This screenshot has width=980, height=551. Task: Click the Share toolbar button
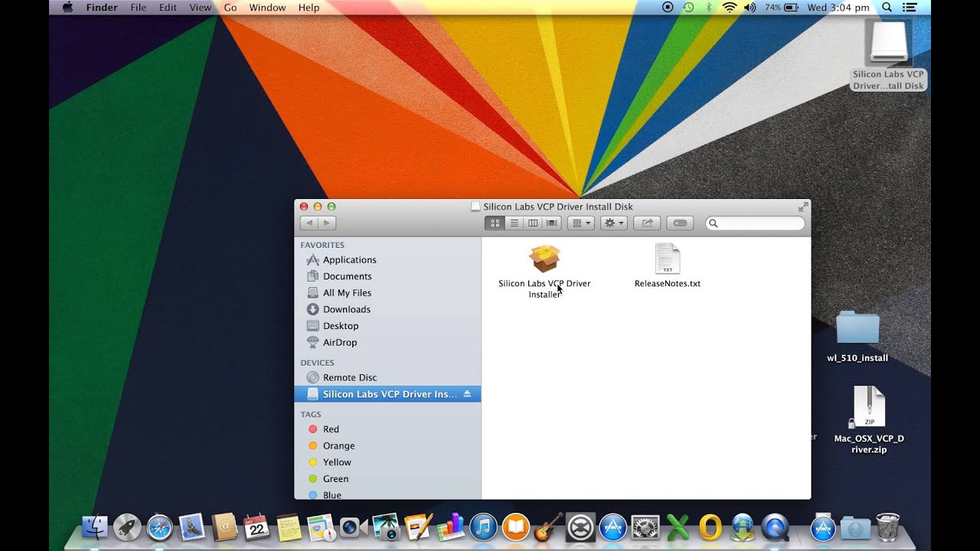click(647, 223)
